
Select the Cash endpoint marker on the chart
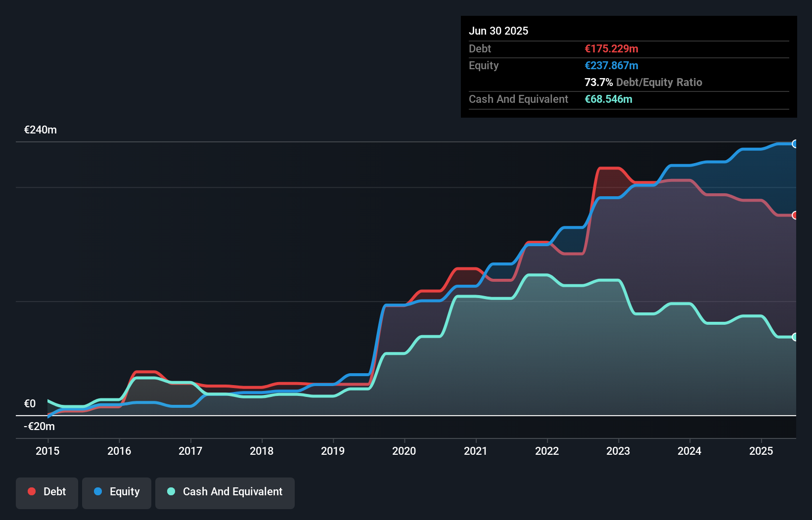click(795, 337)
